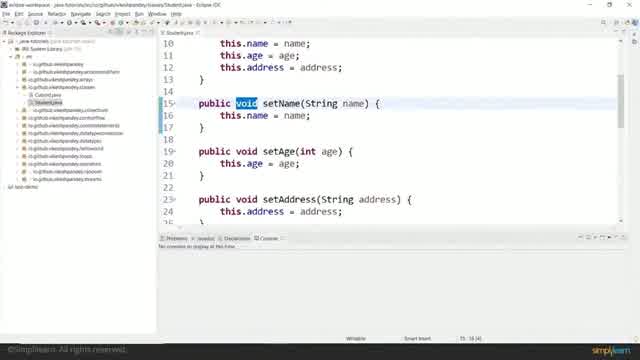Open the File menu

tap(6, 14)
